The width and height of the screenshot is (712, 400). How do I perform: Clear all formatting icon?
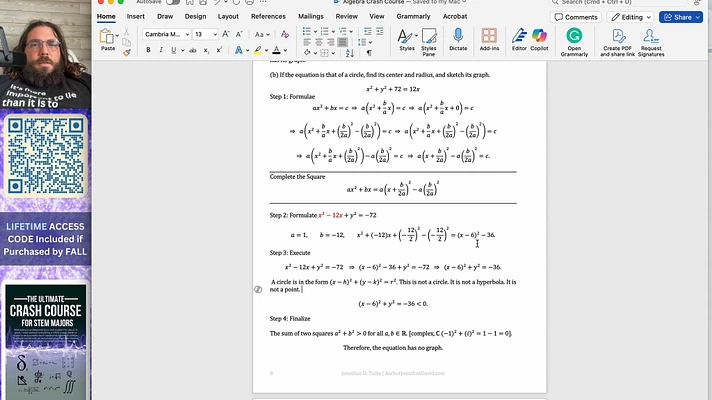tap(285, 35)
